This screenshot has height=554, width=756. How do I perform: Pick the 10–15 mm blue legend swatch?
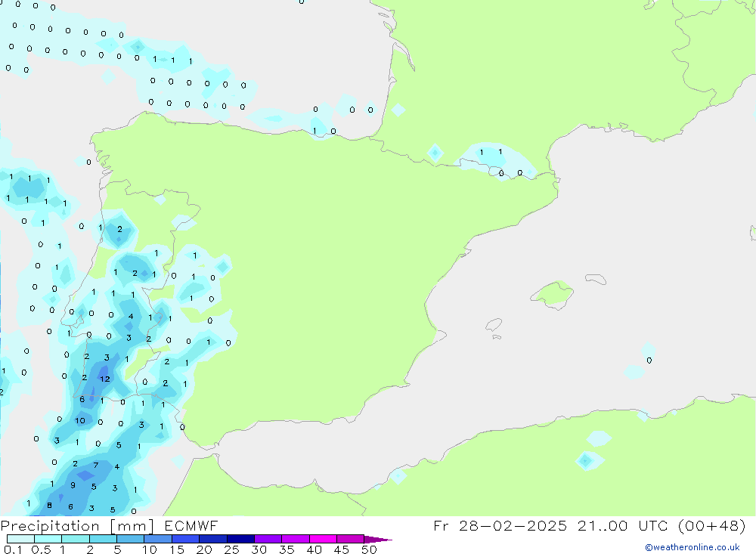158,539
